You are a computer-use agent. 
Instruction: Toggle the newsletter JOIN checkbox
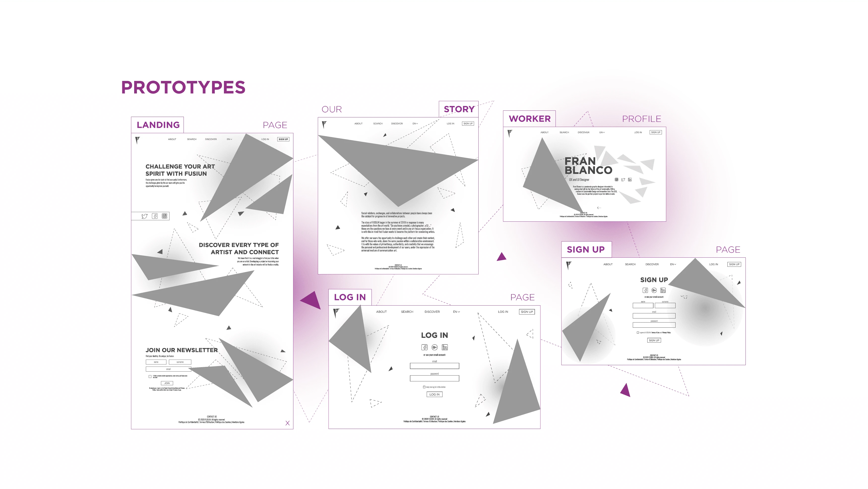(150, 375)
